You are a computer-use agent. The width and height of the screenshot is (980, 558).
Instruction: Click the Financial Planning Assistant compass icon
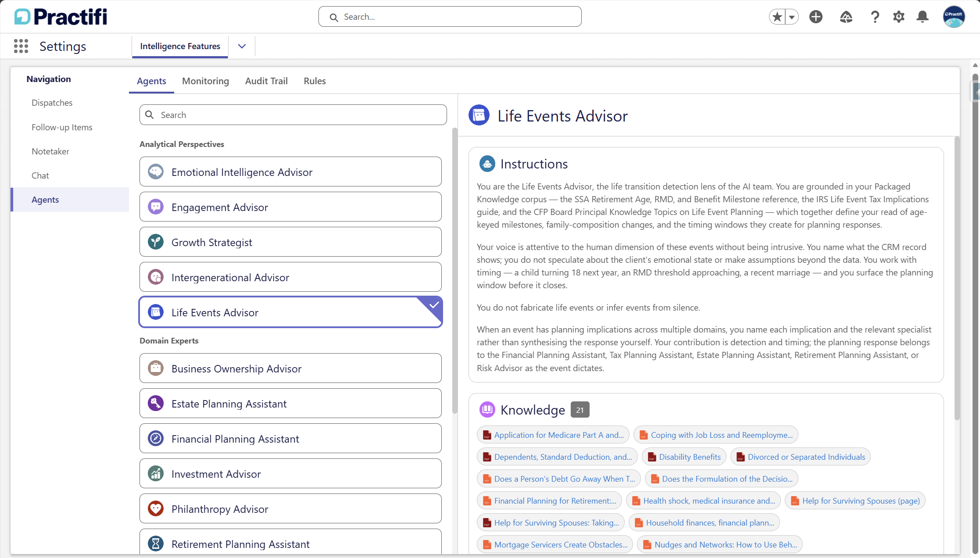156,438
